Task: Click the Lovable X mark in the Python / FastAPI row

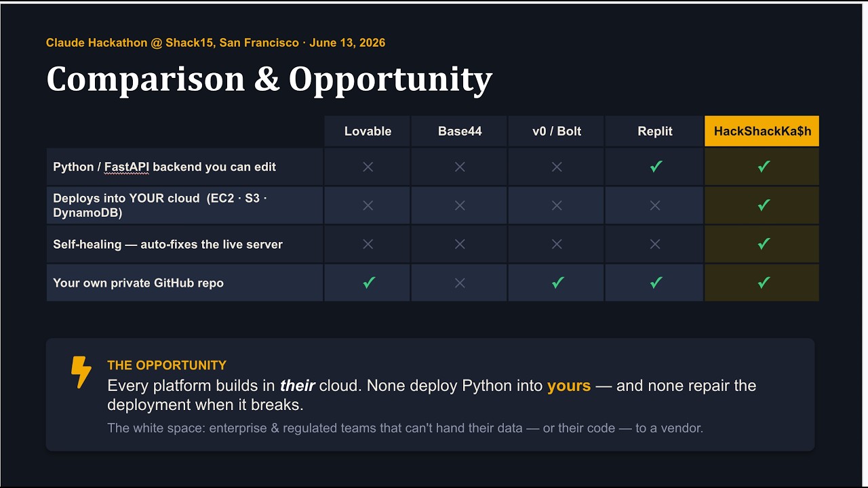Action: [368, 167]
